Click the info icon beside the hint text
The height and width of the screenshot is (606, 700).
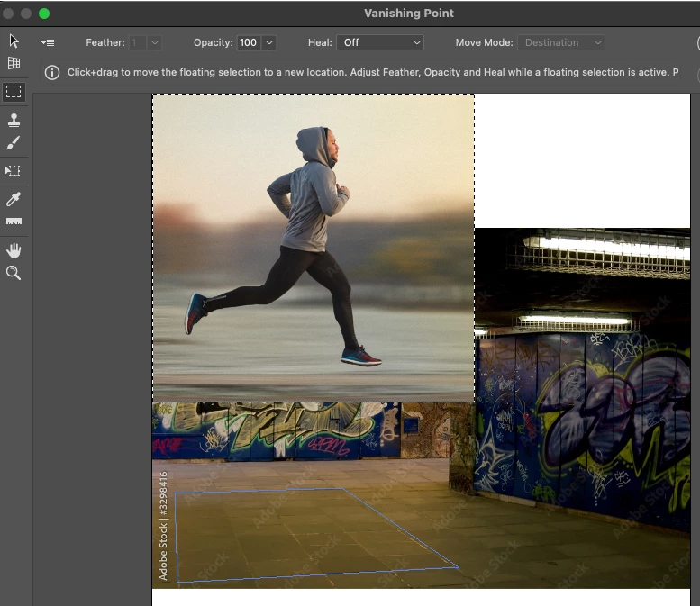(x=52, y=72)
